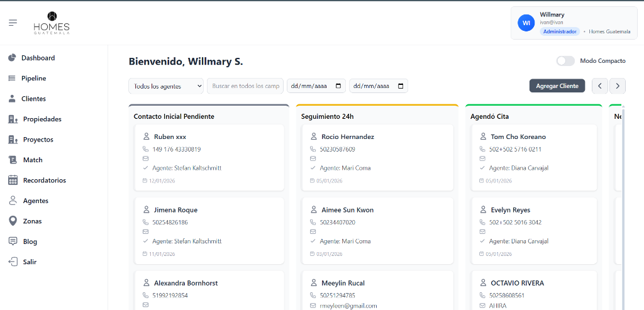The height and width of the screenshot is (310, 644).
Task: Click the Recordatorios calendar icon
Action: coord(13,180)
